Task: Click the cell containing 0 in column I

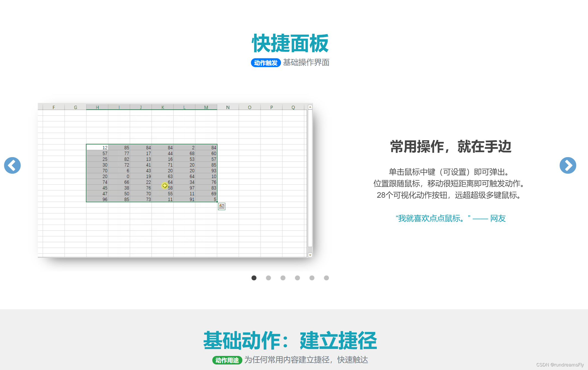Action: (x=119, y=176)
